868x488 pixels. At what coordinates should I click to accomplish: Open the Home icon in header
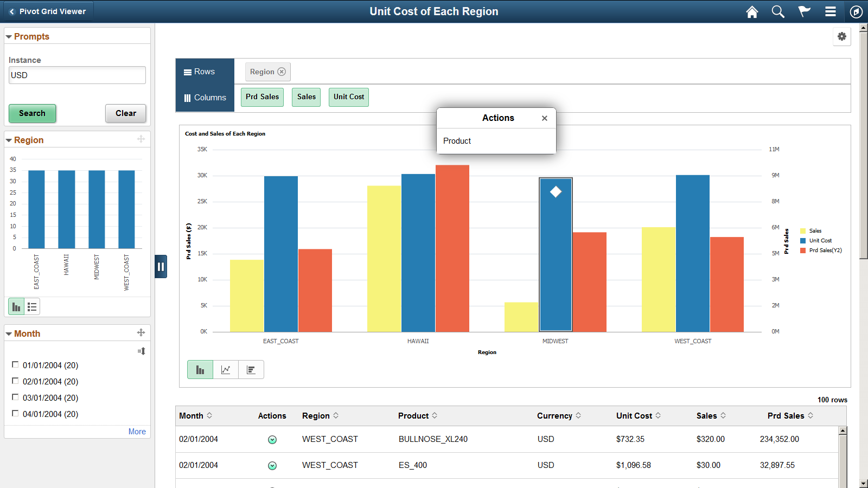[x=752, y=11]
